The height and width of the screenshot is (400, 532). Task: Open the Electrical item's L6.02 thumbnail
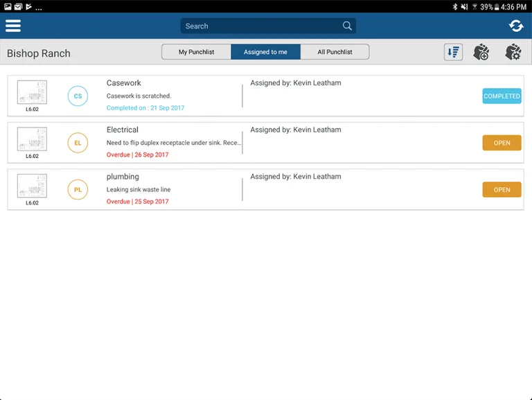point(32,139)
